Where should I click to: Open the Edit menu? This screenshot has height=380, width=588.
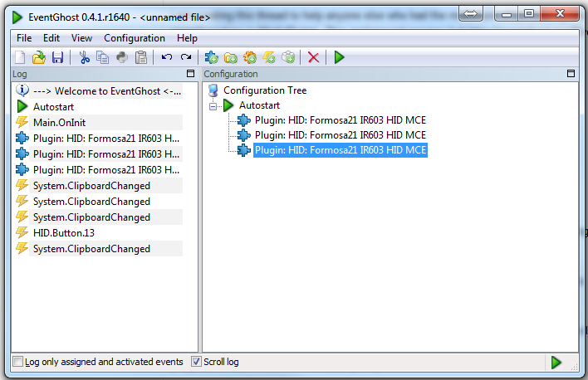(51, 38)
